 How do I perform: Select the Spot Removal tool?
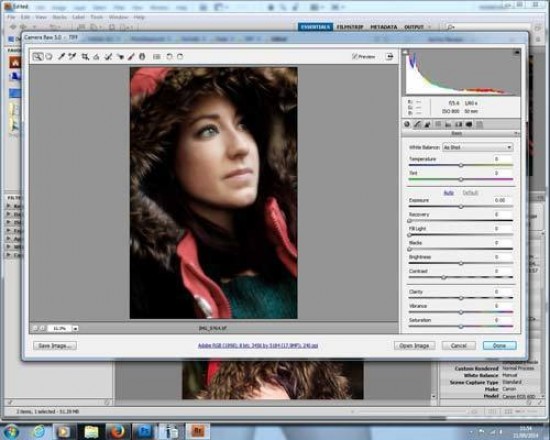(x=108, y=56)
